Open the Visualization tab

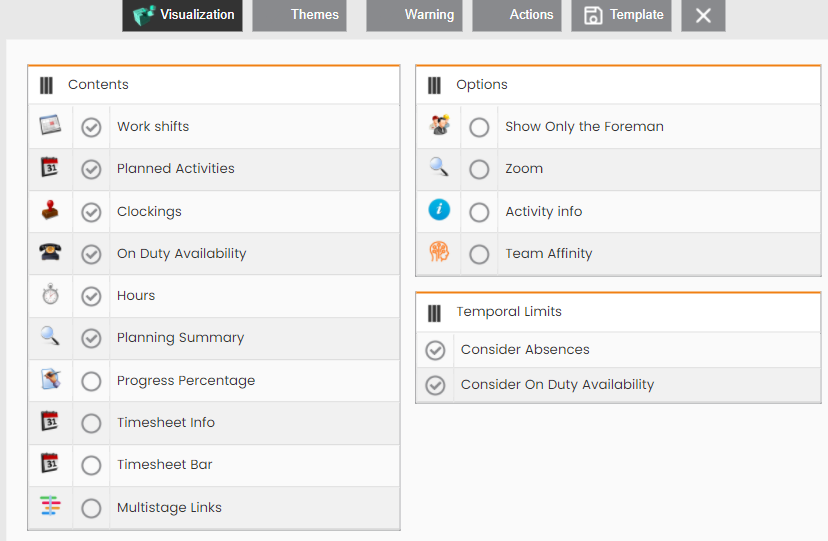click(x=183, y=15)
